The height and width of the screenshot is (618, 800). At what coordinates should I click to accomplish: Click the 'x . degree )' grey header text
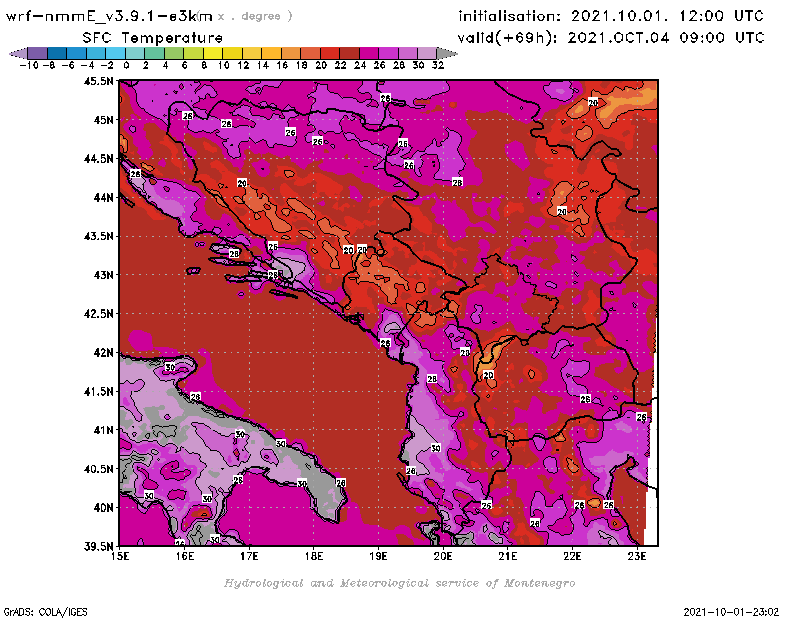tap(255, 16)
